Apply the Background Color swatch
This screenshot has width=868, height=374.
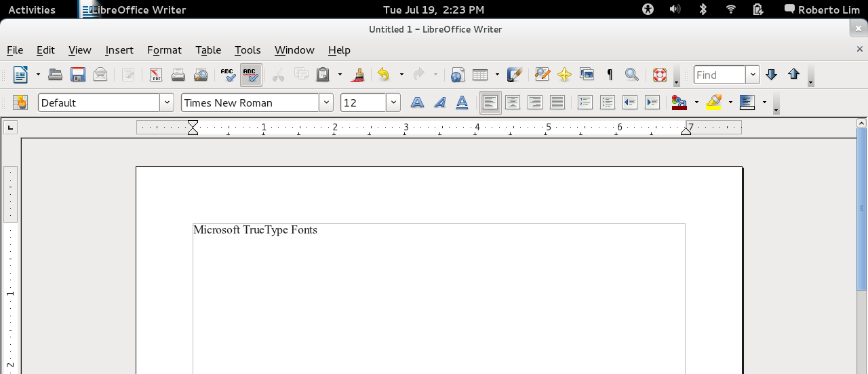tap(747, 102)
